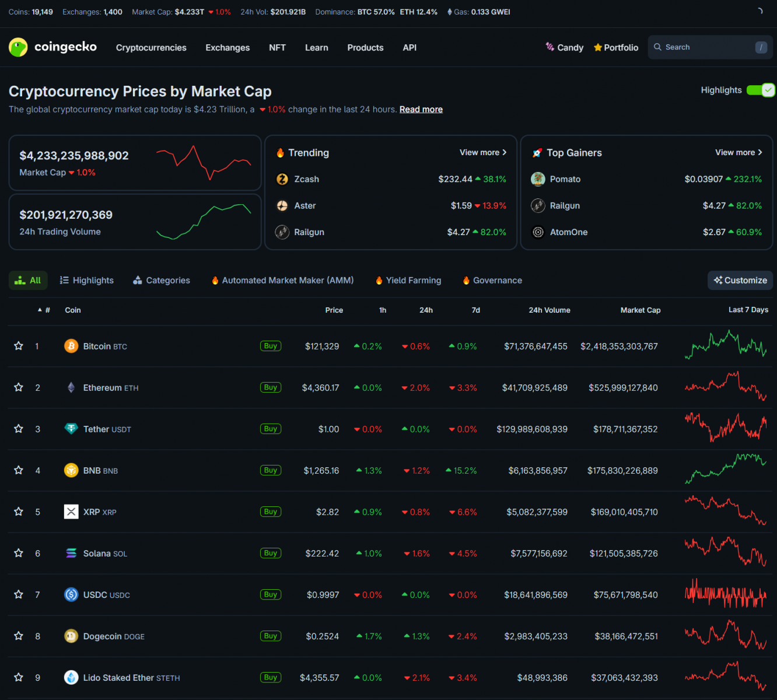Toggle the Highlights switch off

(x=760, y=90)
